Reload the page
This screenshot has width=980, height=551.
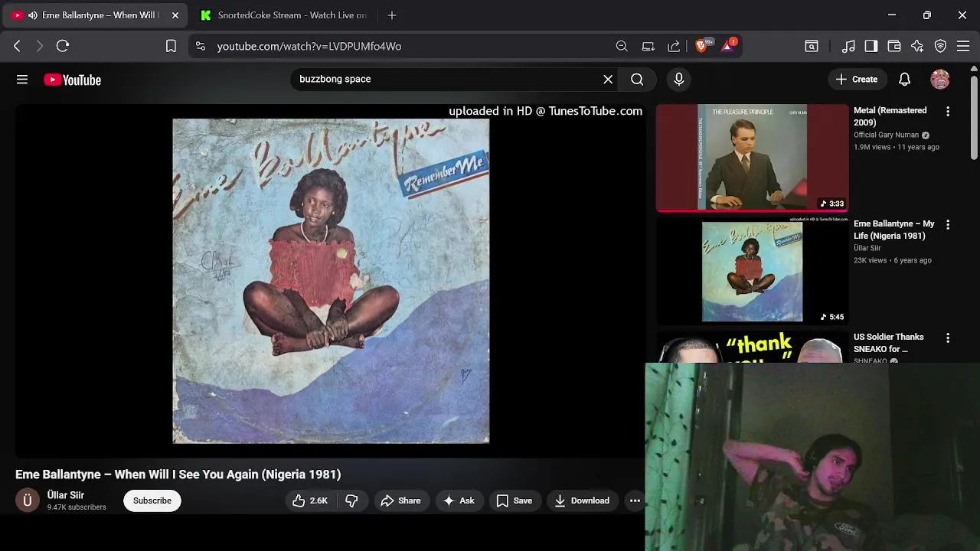(63, 46)
